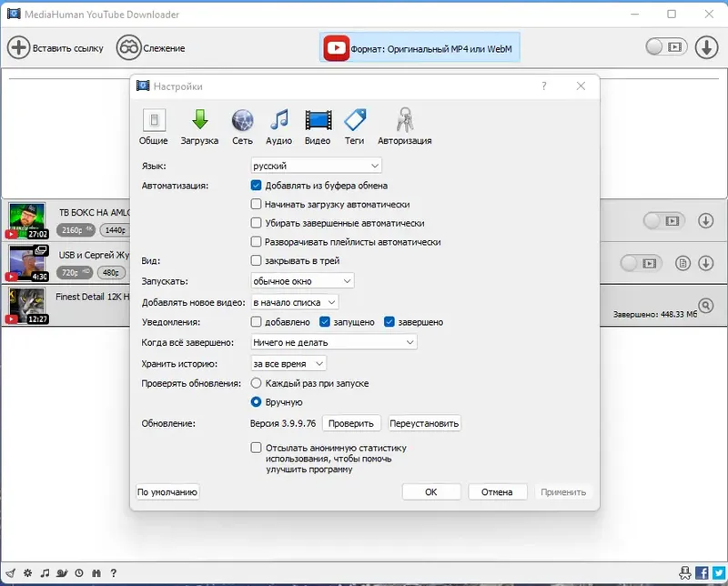Open Когда всё завершено dropdown
728x586 pixels.
tap(334, 342)
